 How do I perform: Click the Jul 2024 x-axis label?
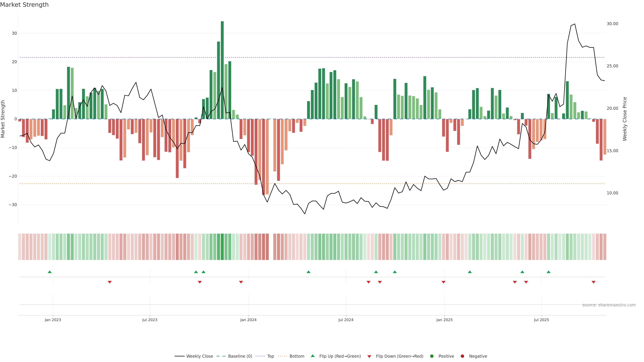(346, 320)
